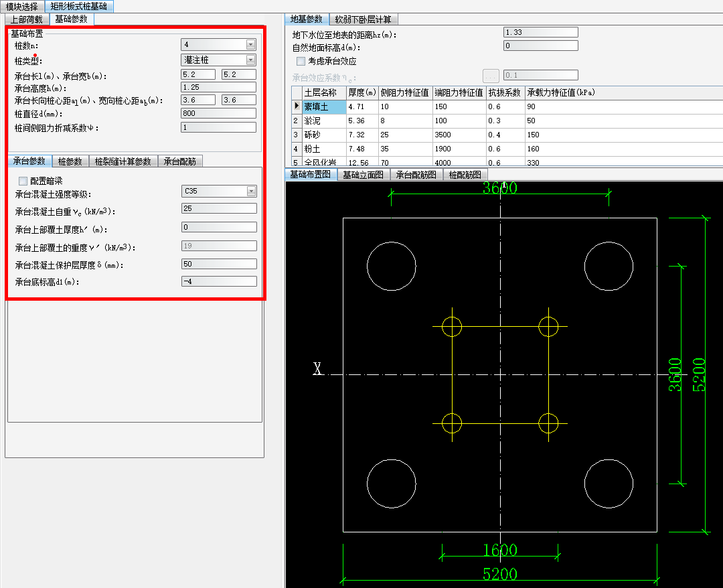Click the 桩直径d input field
The image size is (723, 588).
218,113
